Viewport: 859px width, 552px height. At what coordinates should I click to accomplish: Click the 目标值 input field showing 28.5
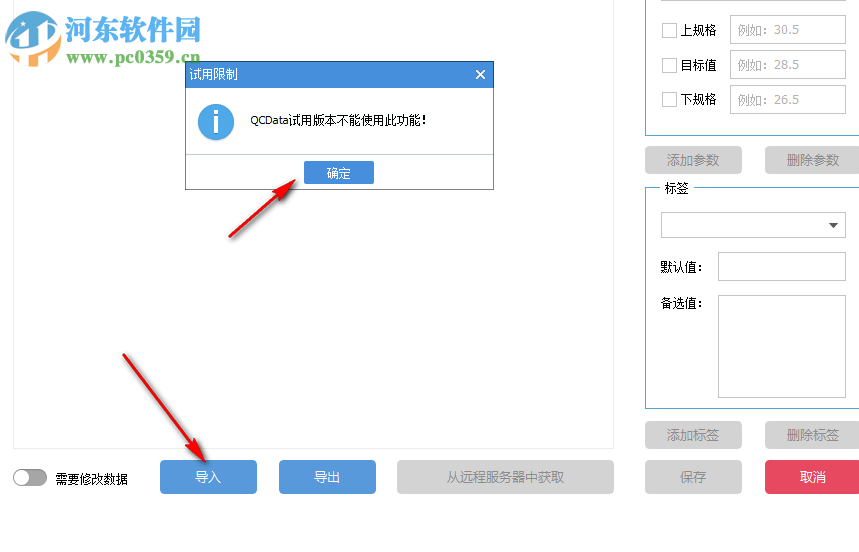coord(788,65)
